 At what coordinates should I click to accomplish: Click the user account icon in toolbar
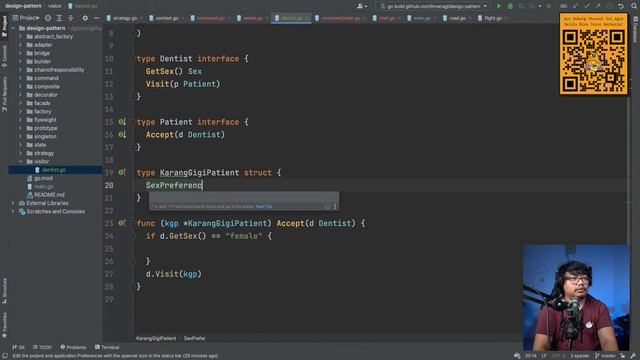(361, 6)
